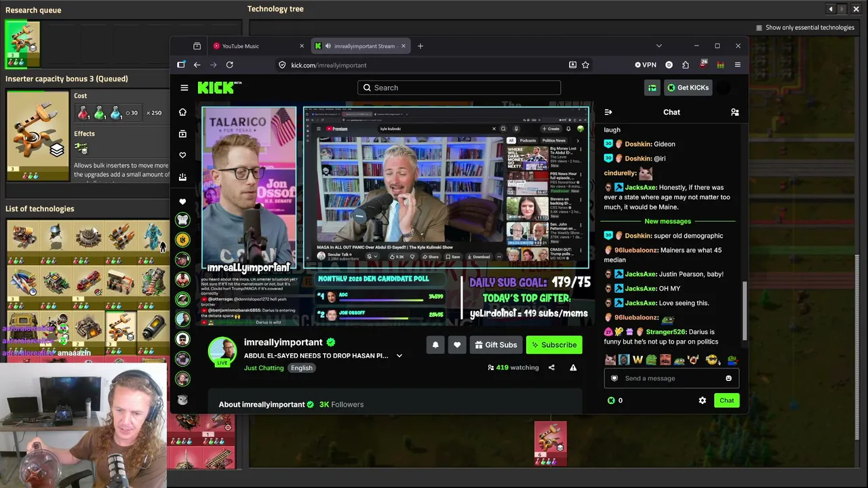This screenshot has height=488, width=868.
Task: Click the 3K Followers text
Action: 342,405
